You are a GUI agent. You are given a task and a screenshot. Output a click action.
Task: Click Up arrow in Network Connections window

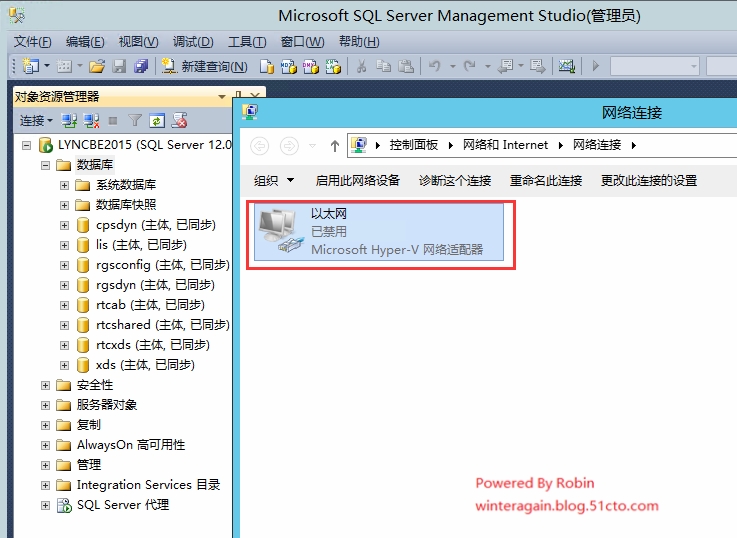click(335, 146)
